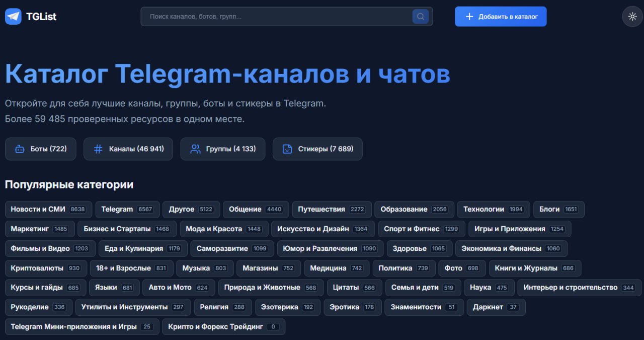The height and width of the screenshot is (340, 644).
Task: Open the 18+ и Взрослые category
Action: click(x=132, y=268)
